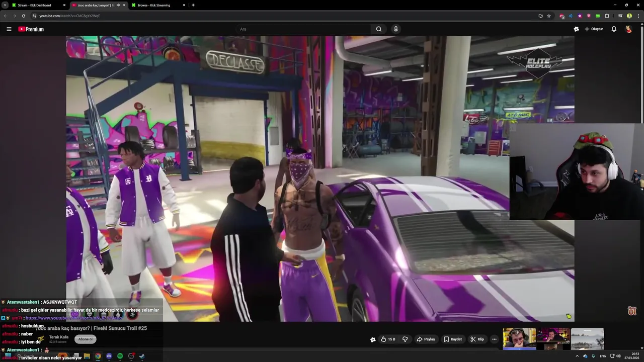Open Chrome from the taskbar

click(98, 356)
